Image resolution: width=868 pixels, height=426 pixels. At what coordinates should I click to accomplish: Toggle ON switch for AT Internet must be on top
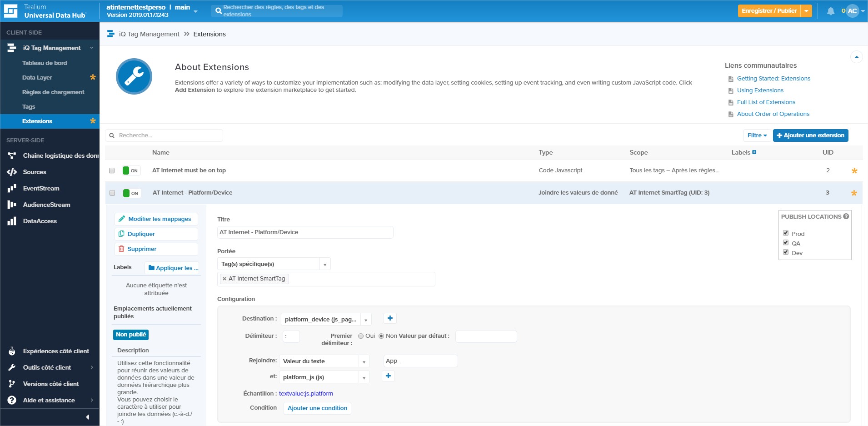click(130, 170)
